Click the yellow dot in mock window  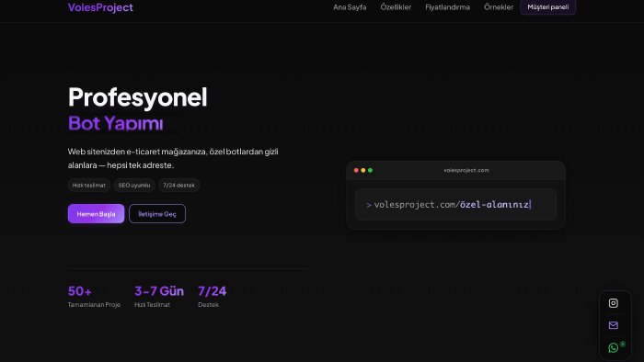[363, 170]
